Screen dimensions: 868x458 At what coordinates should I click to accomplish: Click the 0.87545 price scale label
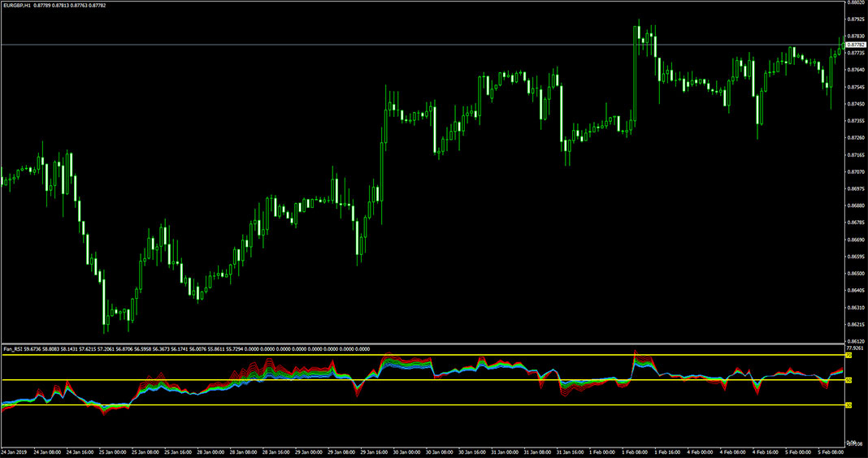tap(856, 87)
